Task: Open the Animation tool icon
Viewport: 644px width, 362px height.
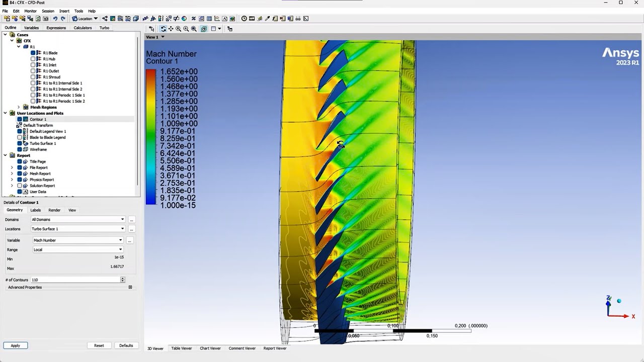Action: pos(252,19)
